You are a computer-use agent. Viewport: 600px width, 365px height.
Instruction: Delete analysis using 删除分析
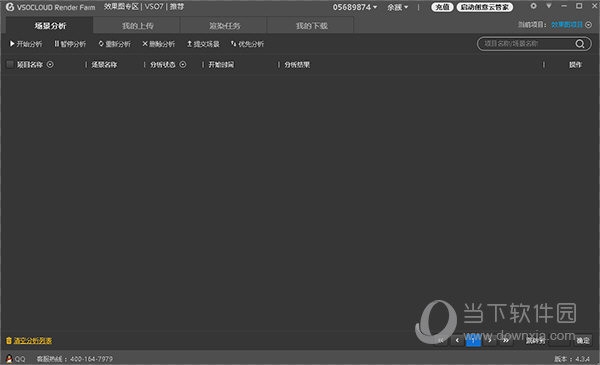pos(158,44)
